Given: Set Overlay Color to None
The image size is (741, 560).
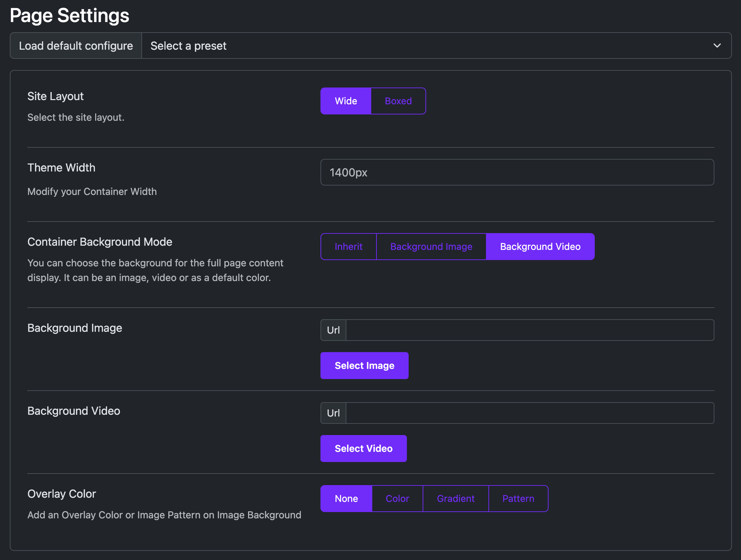Looking at the screenshot, I should coord(346,498).
